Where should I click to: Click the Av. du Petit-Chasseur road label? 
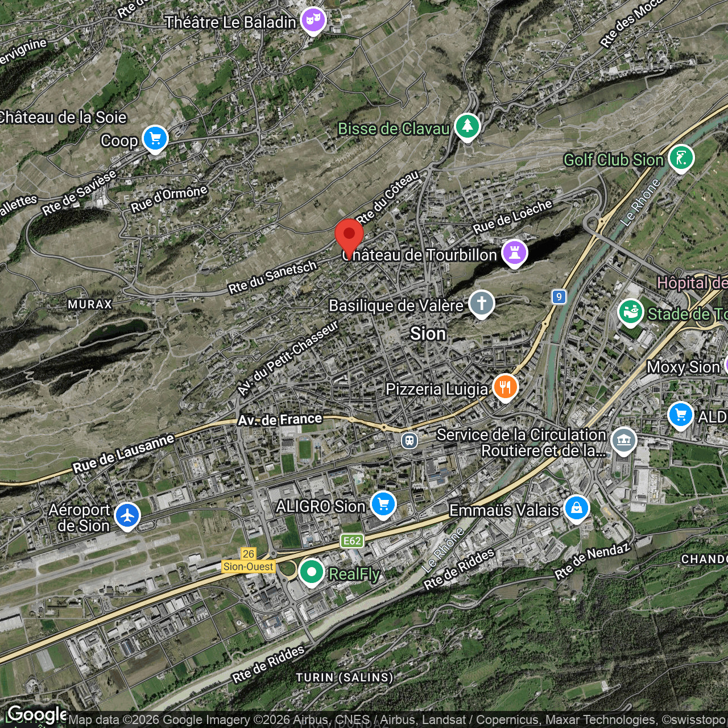(288, 358)
